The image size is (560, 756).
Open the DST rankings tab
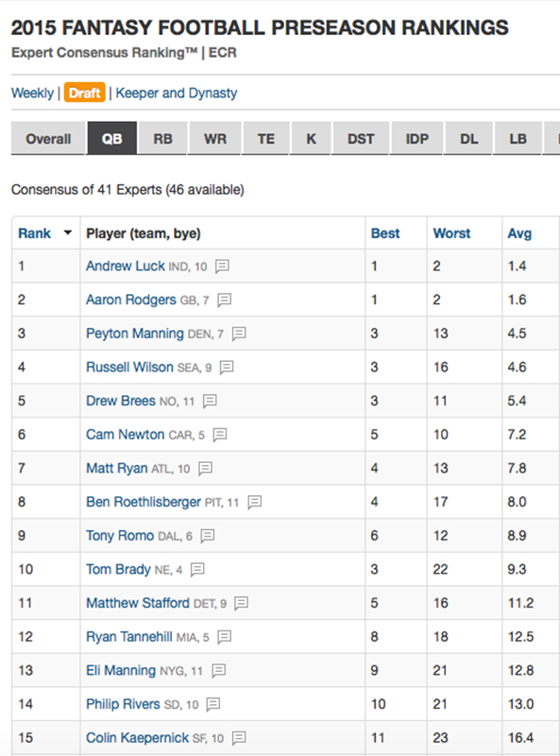click(x=361, y=139)
